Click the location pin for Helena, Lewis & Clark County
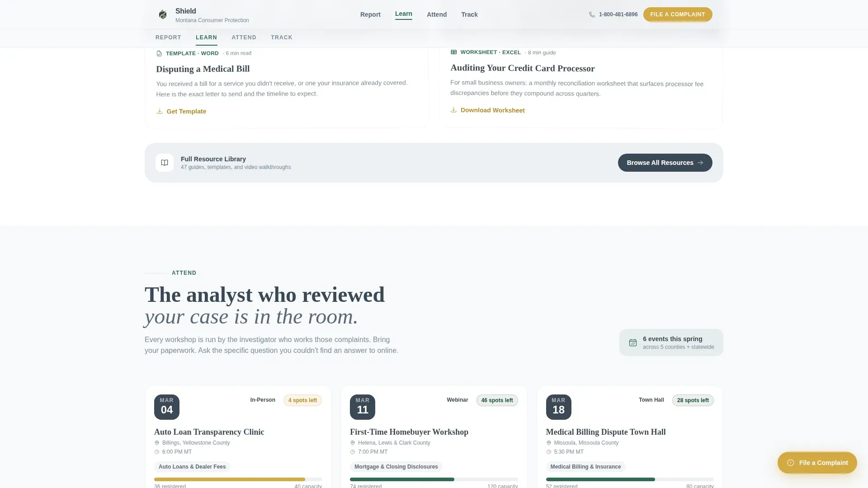868x488 pixels. coord(353,443)
